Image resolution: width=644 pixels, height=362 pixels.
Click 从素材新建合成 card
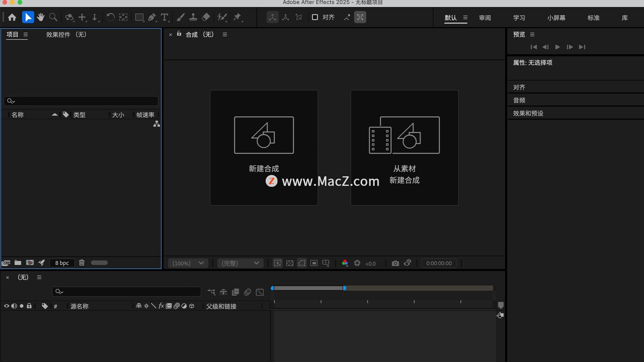[405, 147]
